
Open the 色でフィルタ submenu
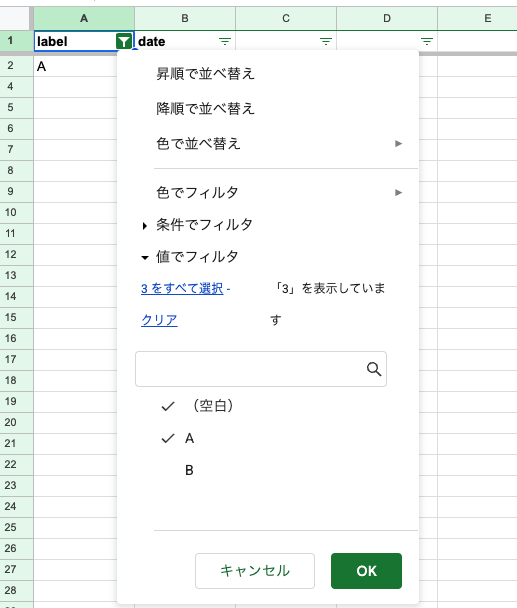279,192
